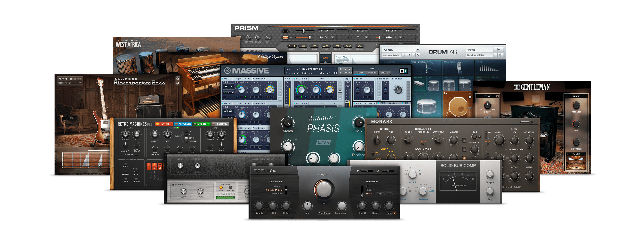The width and height of the screenshot is (644, 242).
Task: Open the Piano Hall space dropdown in The Gentleman
Action: pyautogui.click(x=576, y=154)
